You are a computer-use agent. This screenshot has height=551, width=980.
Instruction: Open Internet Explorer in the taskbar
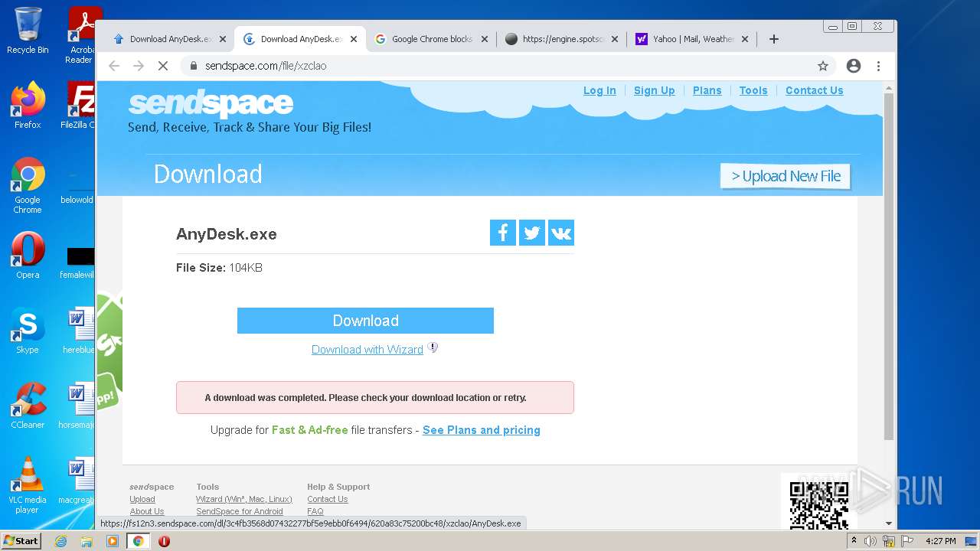pos(61,541)
